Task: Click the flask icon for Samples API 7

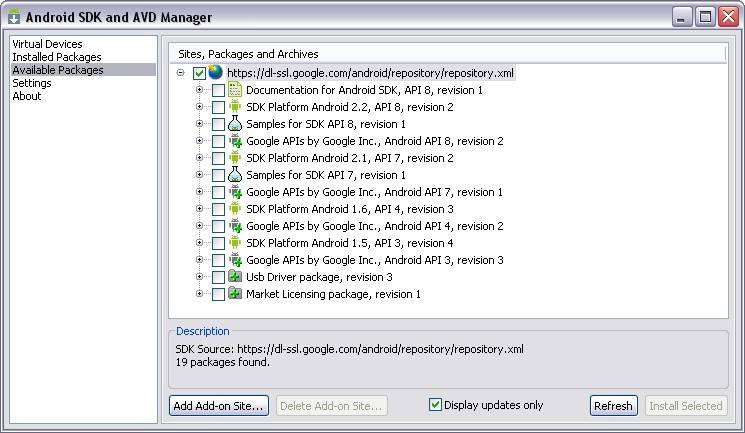Action: coord(235,174)
